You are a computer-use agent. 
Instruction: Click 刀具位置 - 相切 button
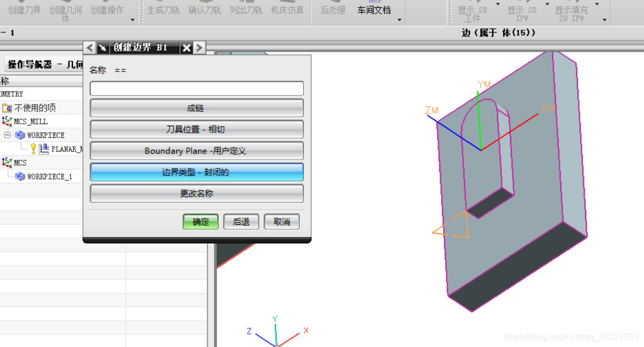[x=197, y=129]
